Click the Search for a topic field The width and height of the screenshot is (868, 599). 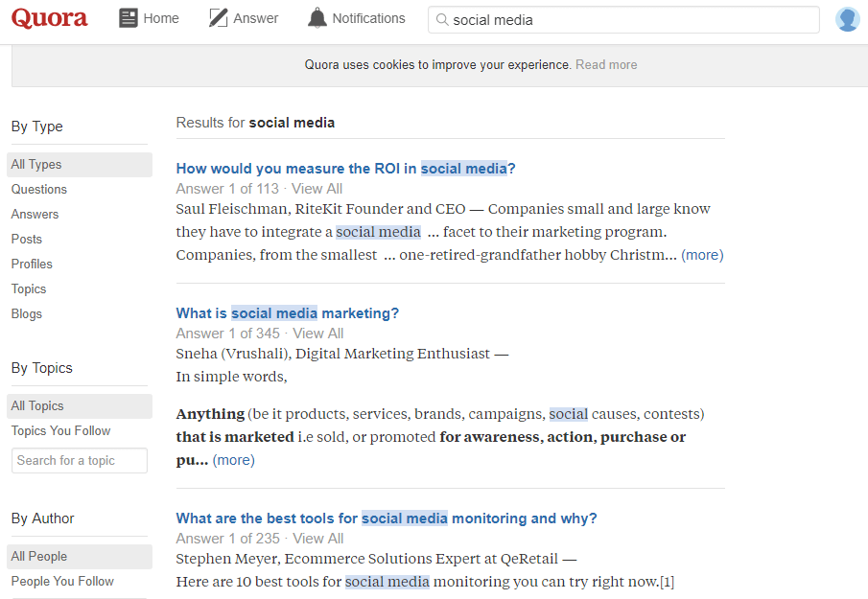(80, 461)
